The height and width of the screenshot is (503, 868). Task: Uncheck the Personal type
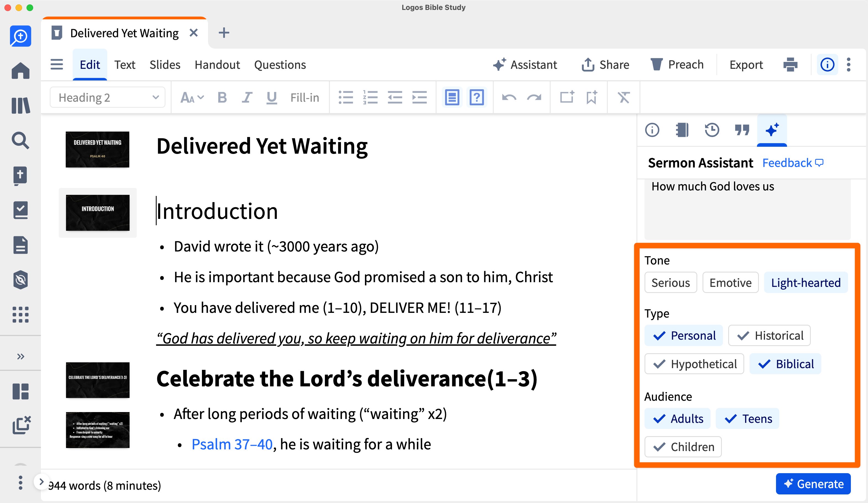[x=684, y=335]
